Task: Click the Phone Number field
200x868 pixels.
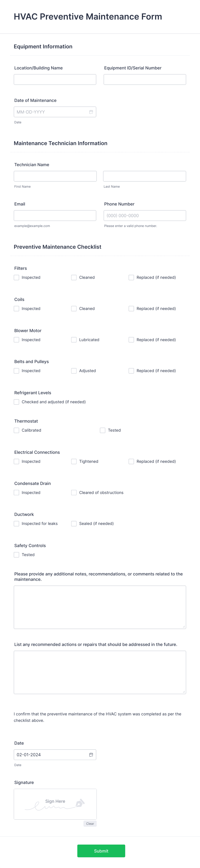Action: coord(145,215)
